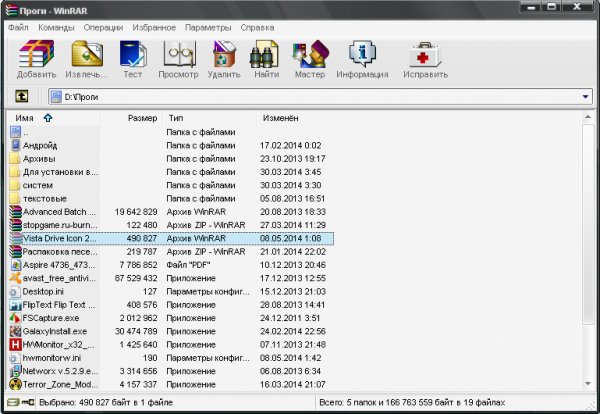600x414 pixels.
Task: Go up one folder level button
Action: point(22,96)
